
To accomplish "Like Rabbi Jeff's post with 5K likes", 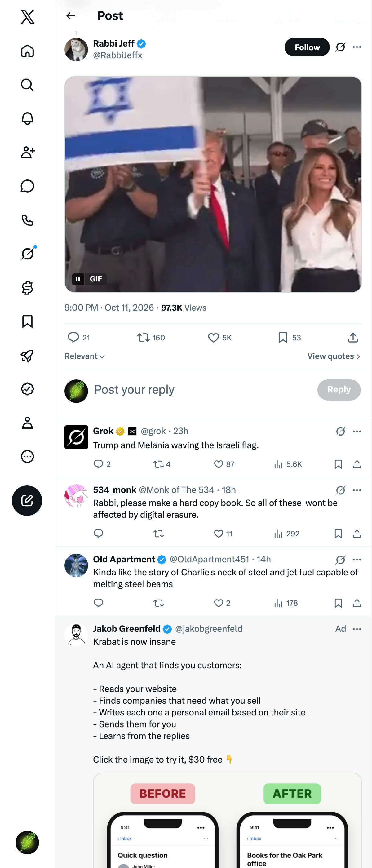I will point(220,337).
